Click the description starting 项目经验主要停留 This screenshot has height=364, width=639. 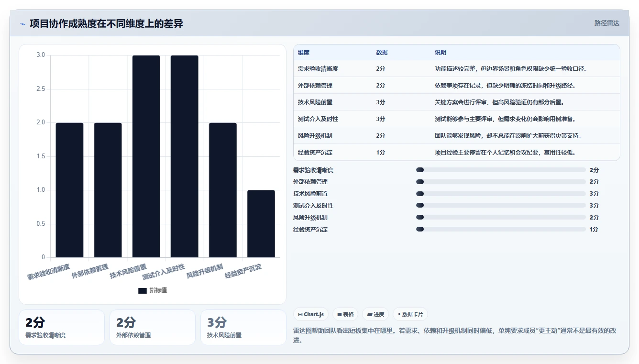click(x=505, y=153)
